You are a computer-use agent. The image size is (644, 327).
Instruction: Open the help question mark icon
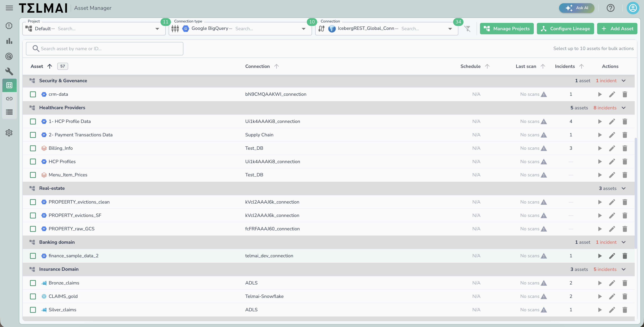pyautogui.click(x=611, y=8)
